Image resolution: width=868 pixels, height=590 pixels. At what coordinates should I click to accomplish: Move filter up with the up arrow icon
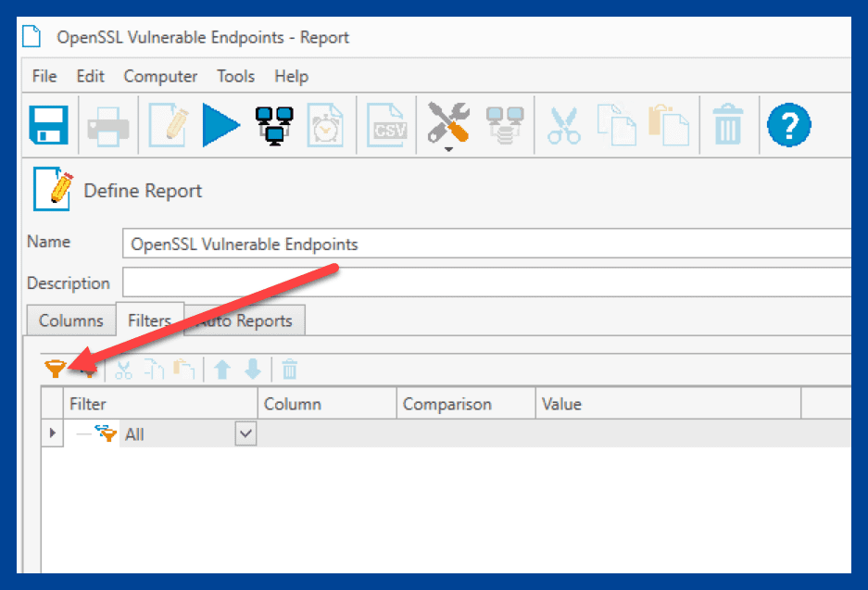pos(222,370)
